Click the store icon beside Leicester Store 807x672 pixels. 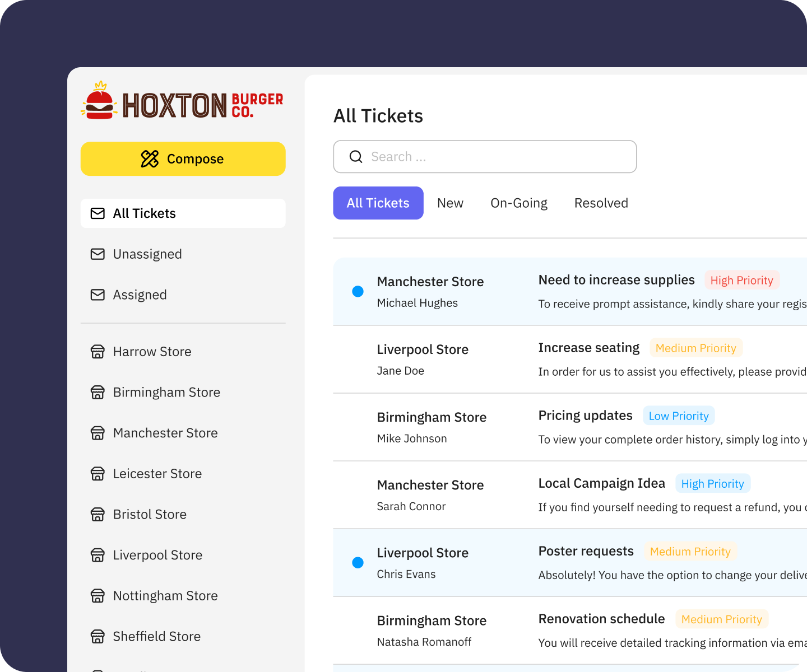click(98, 474)
